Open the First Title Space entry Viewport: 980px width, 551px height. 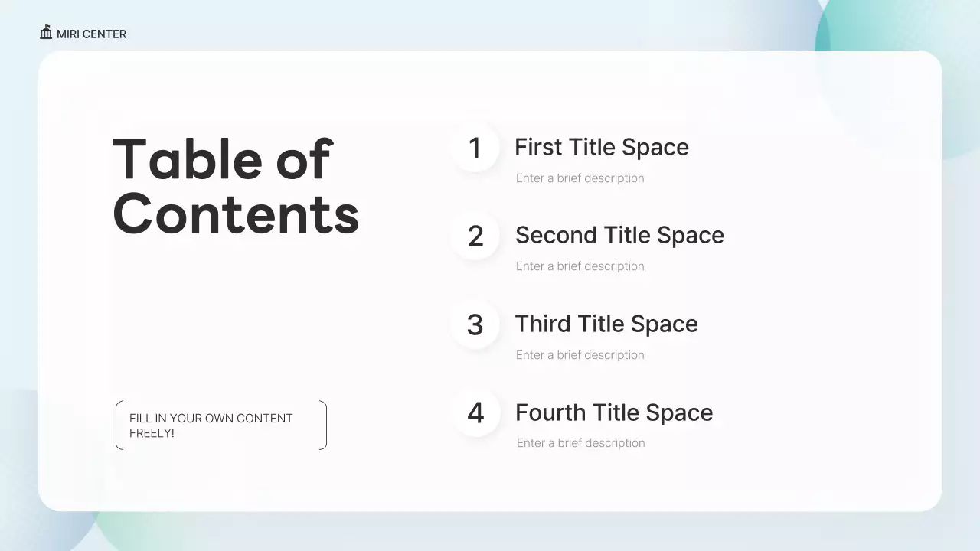601,147
